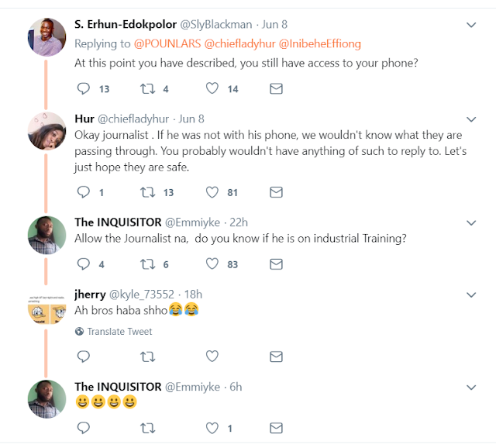View Hur's profile picture
The width and height of the screenshot is (496, 448).
click(x=46, y=130)
